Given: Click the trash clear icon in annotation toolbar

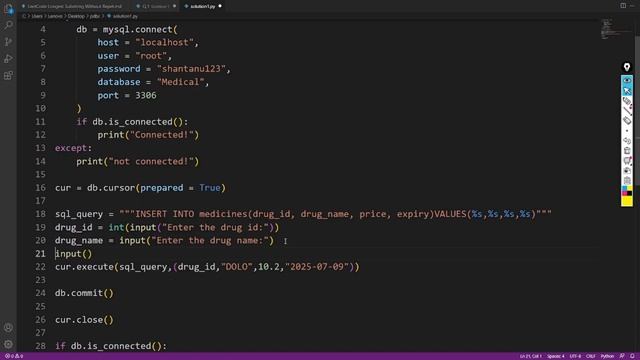Looking at the screenshot, I should coord(627,151).
